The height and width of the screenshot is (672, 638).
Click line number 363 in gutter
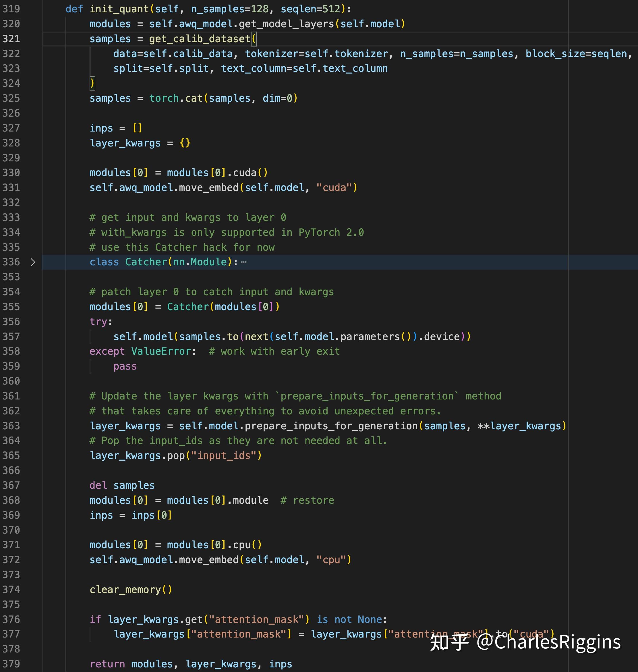pos(11,426)
